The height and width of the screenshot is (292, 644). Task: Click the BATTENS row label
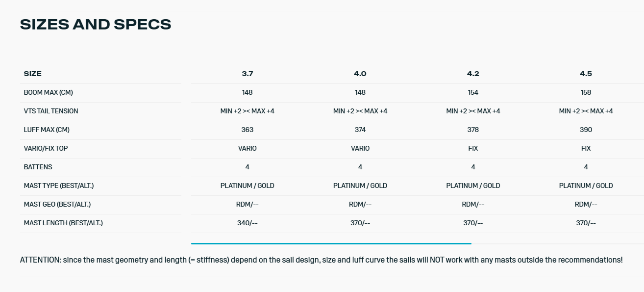38,167
